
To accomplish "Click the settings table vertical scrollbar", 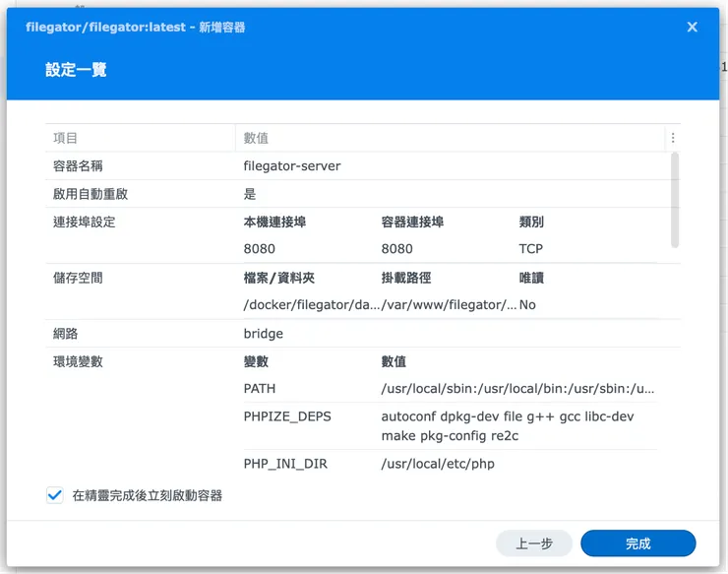I will [675, 200].
